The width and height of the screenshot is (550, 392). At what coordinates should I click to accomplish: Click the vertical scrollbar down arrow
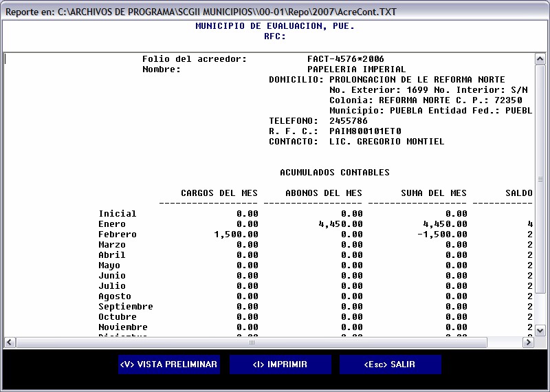[540, 330]
